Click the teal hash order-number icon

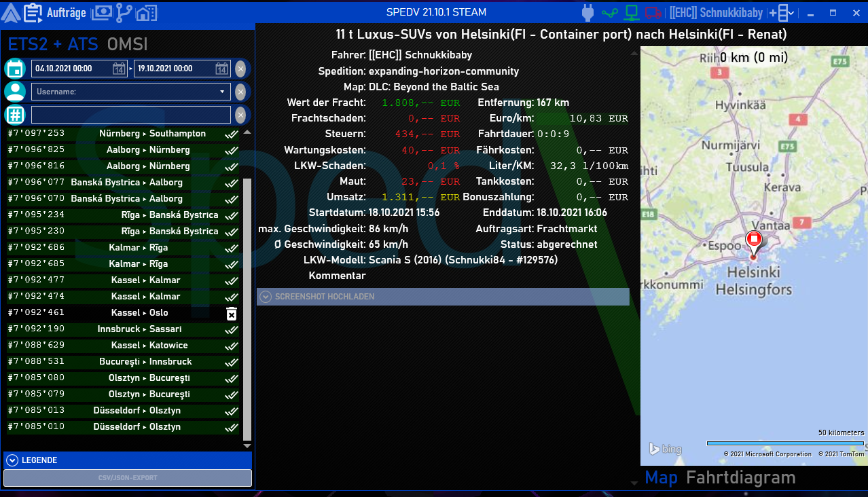pyautogui.click(x=15, y=115)
